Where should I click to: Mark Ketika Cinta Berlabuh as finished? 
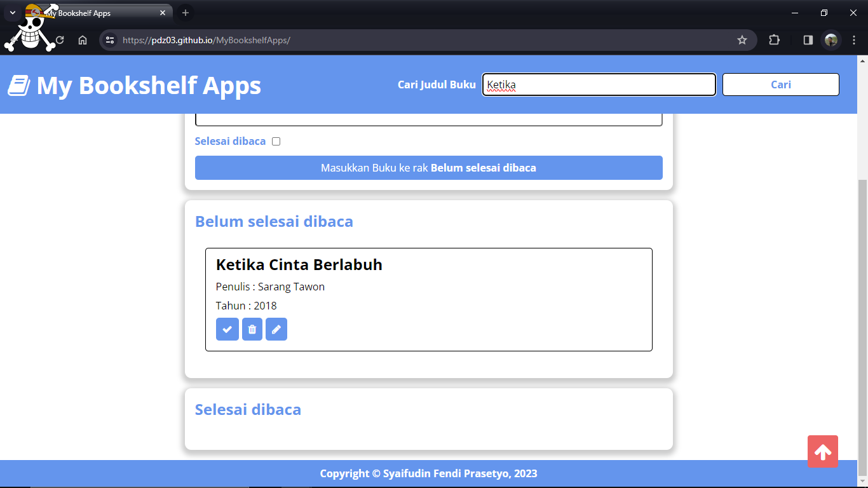(x=227, y=329)
